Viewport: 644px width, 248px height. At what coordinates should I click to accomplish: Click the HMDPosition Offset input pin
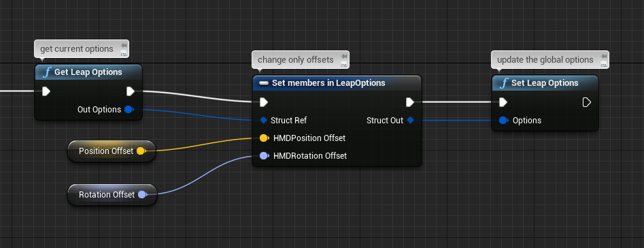(x=264, y=138)
